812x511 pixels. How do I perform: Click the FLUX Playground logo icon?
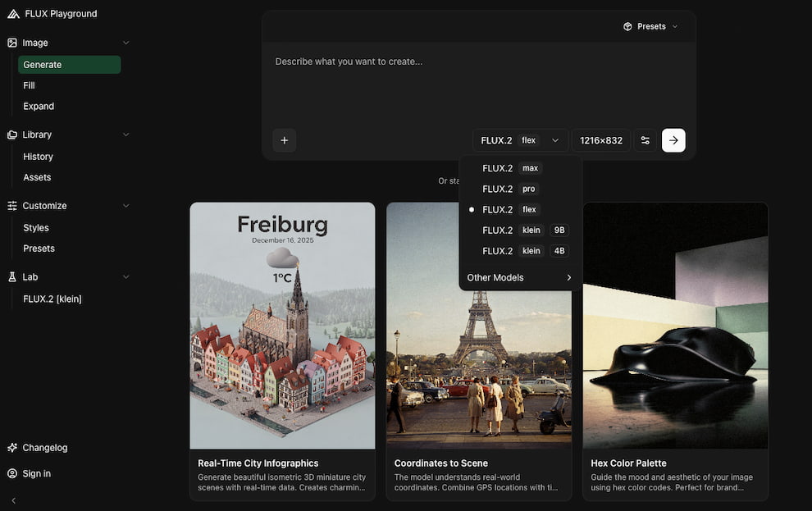(13, 14)
